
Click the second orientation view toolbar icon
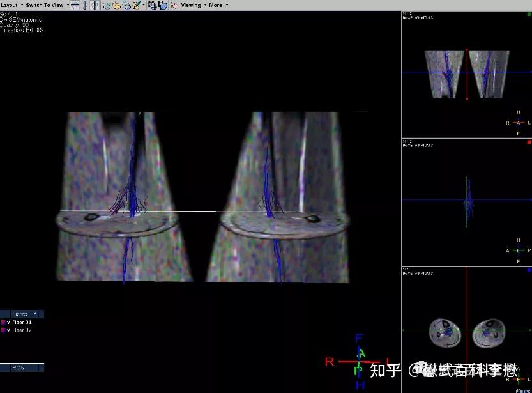click(85, 5)
